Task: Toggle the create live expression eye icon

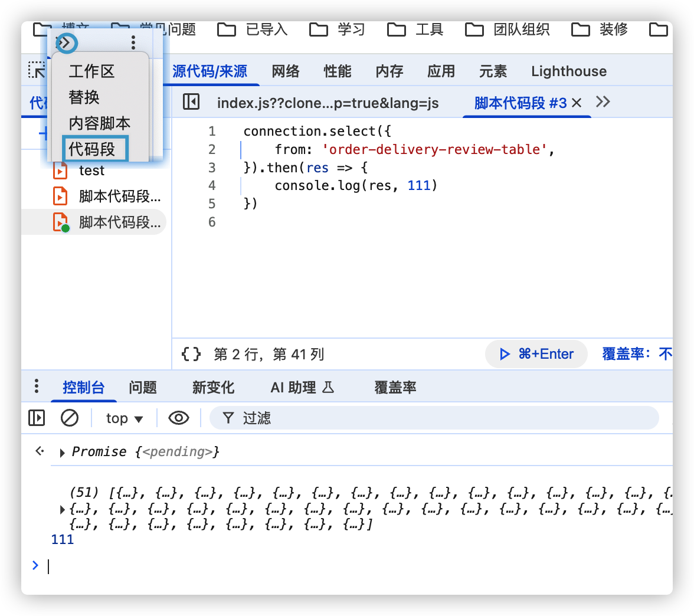Action: click(x=178, y=418)
